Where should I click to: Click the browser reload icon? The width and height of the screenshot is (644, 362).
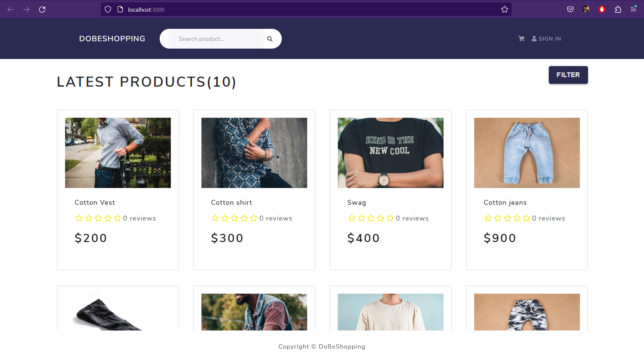point(42,9)
